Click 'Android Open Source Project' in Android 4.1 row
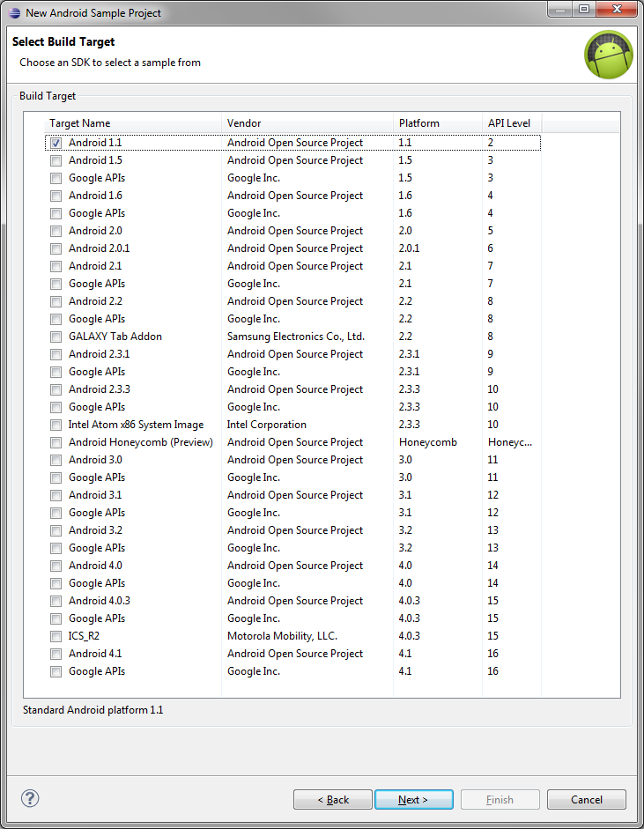This screenshot has width=644, height=829. (295, 654)
